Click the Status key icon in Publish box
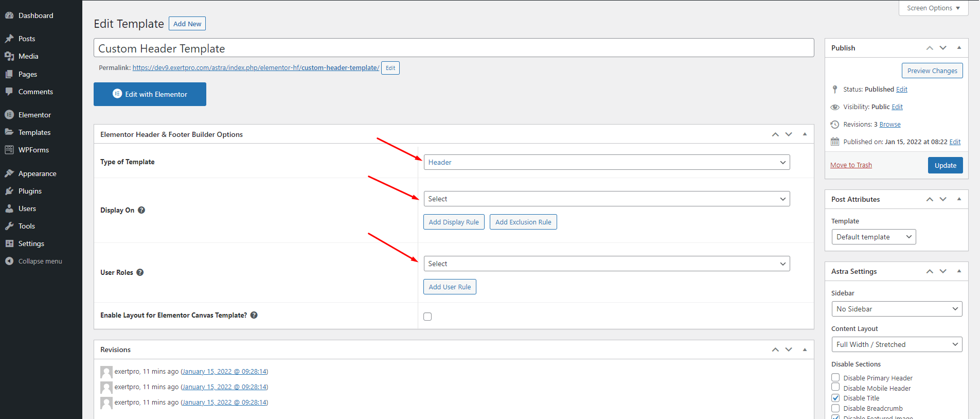 point(835,89)
